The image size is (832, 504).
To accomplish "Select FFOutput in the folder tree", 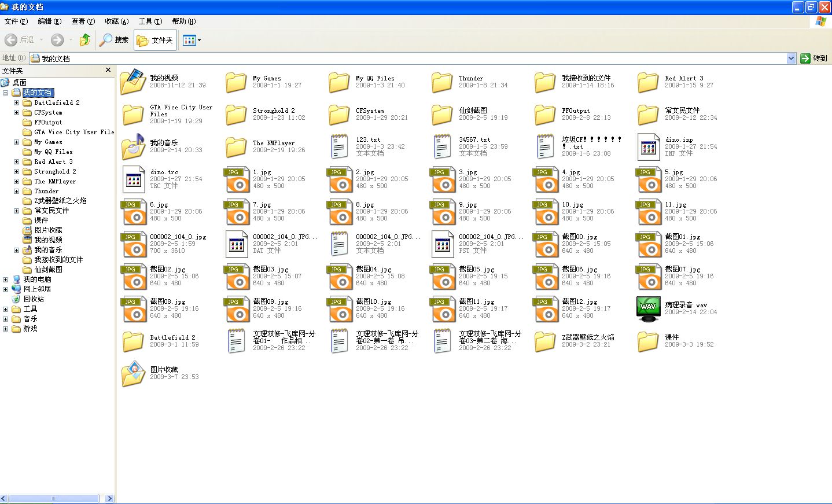I will pyautogui.click(x=48, y=122).
